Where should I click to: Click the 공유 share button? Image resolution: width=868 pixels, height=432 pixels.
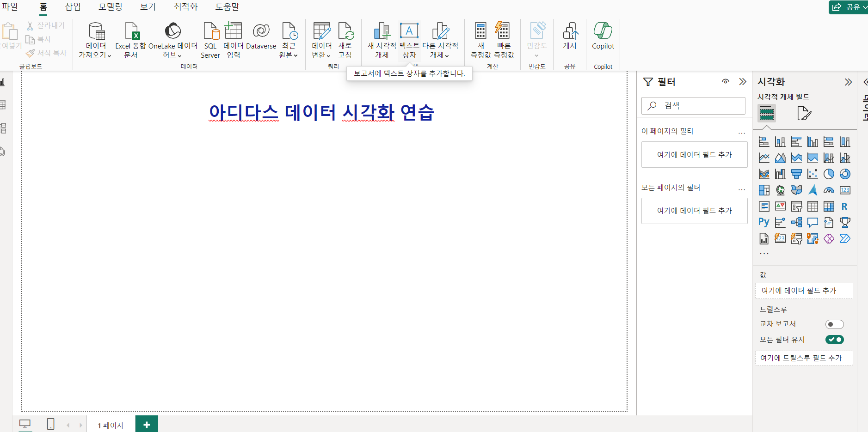click(x=849, y=7)
